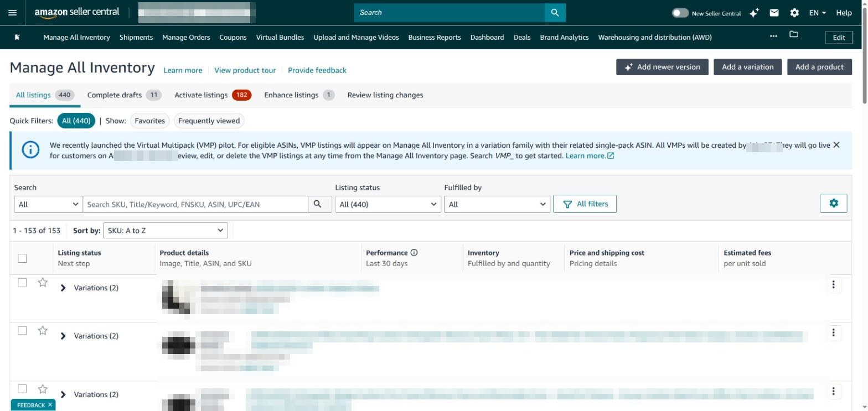Click the top search magnifier button
The height and width of the screenshot is (411, 868).
[x=555, y=13]
